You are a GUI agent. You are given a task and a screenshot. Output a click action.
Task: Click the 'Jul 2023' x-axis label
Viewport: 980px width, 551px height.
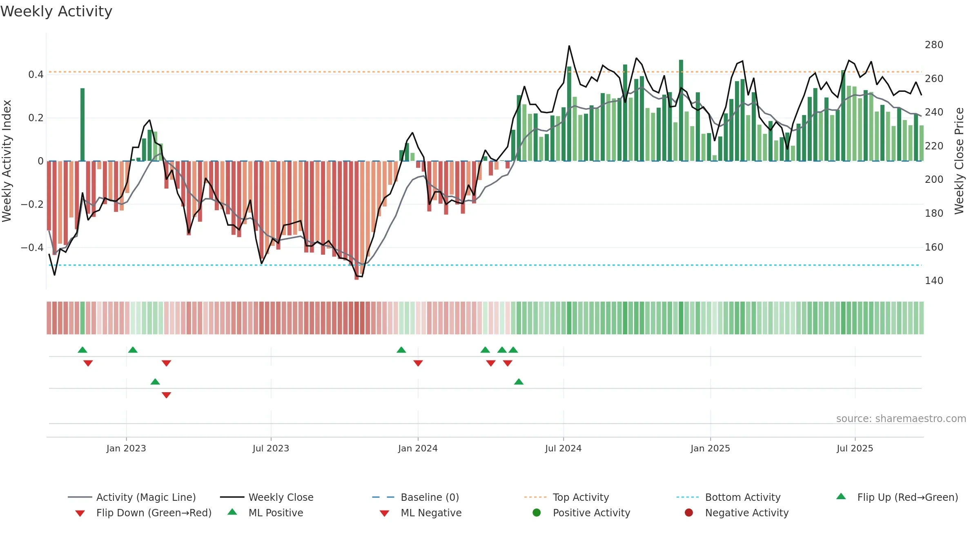pos(271,449)
